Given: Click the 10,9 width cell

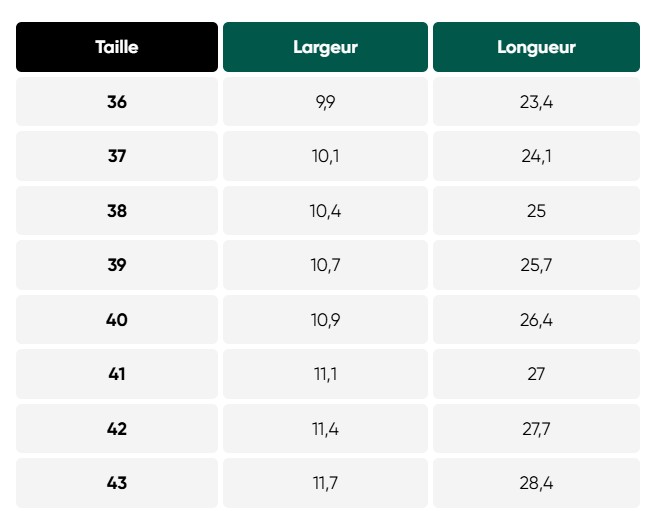Looking at the screenshot, I should pos(325,320).
